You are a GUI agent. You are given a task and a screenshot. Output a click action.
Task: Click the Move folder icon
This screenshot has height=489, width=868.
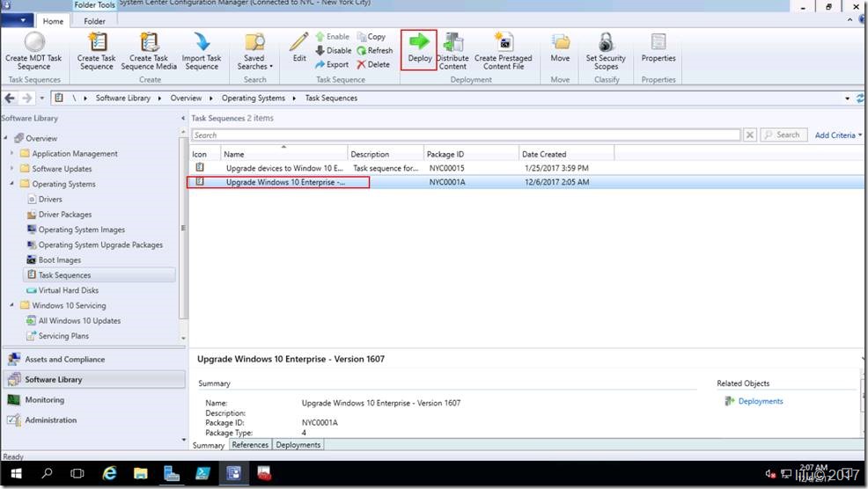pos(560,42)
